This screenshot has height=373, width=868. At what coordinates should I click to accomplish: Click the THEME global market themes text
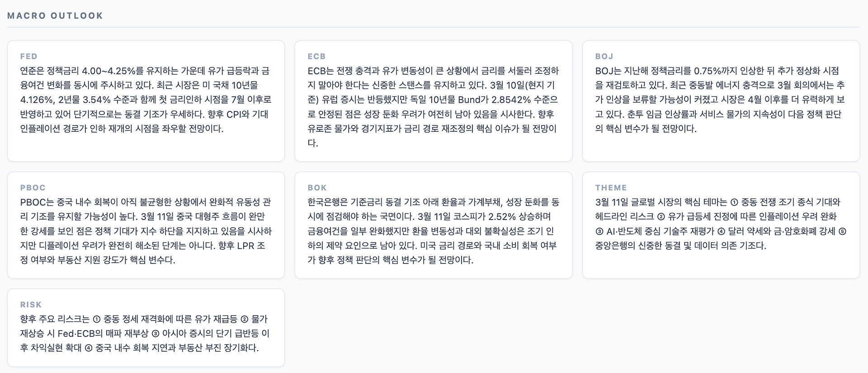[x=720, y=224]
